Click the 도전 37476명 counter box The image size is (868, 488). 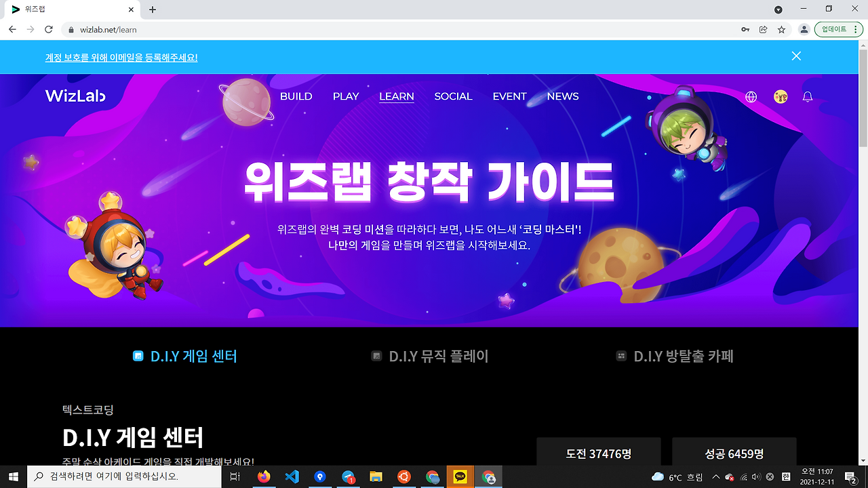point(599,451)
